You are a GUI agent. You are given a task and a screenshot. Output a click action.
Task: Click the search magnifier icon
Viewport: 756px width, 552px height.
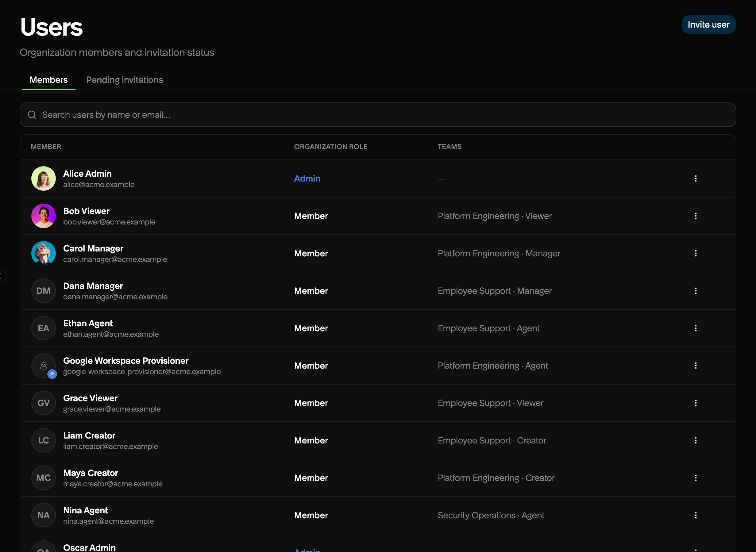[32, 115]
